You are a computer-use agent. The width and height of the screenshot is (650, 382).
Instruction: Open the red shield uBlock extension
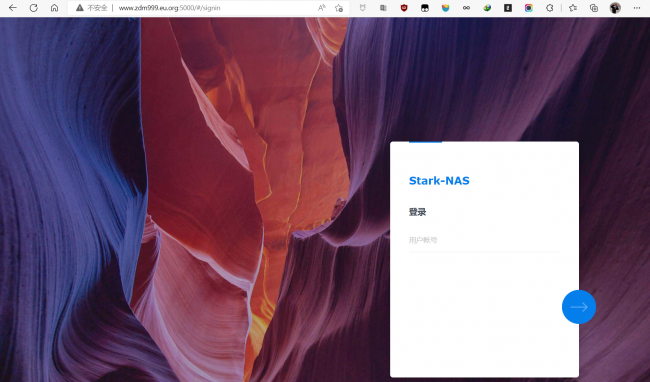pos(404,8)
